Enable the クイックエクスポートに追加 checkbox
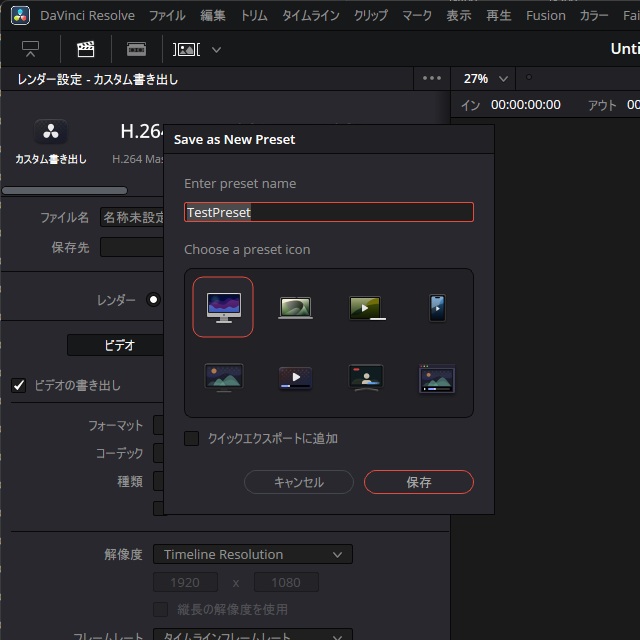 point(192,438)
